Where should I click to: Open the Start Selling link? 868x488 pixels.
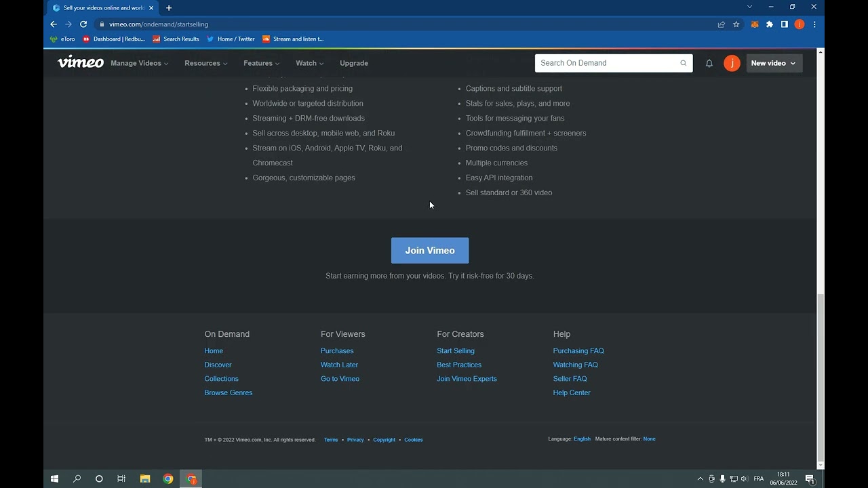(x=456, y=350)
